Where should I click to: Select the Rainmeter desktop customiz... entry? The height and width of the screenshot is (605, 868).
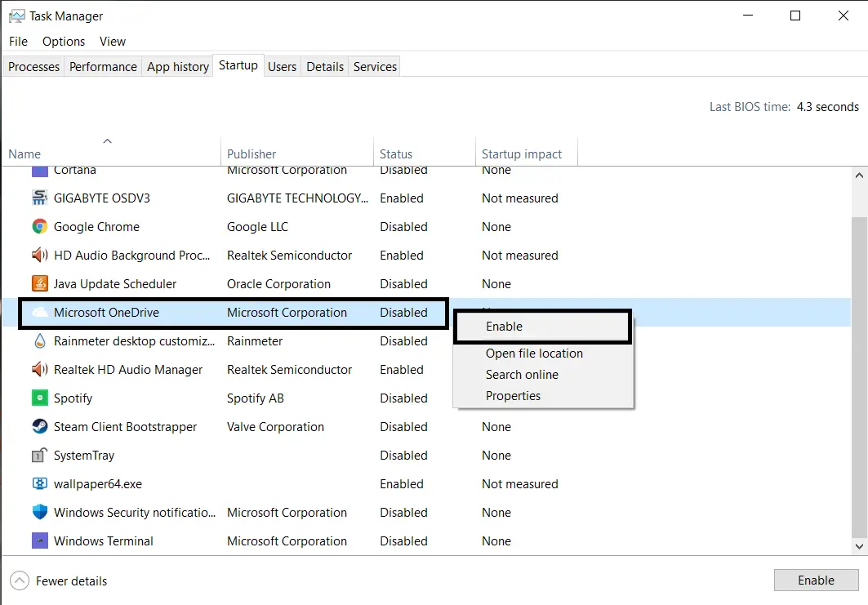point(134,341)
